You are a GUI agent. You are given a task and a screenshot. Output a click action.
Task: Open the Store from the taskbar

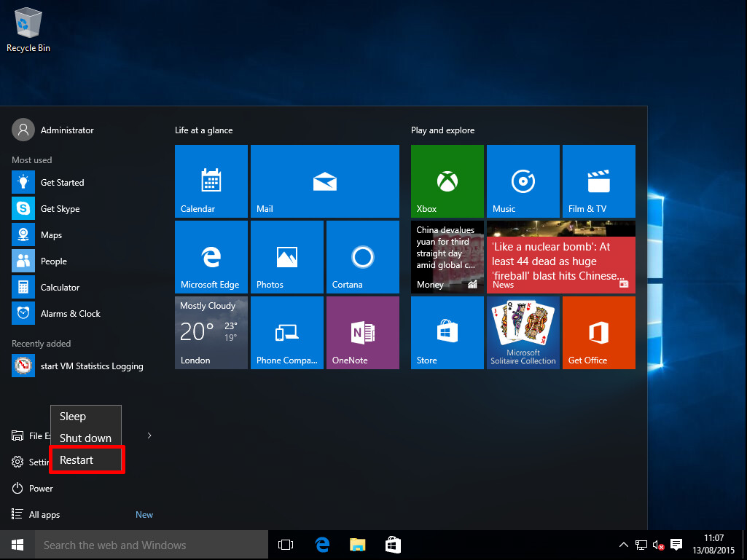[393, 545]
